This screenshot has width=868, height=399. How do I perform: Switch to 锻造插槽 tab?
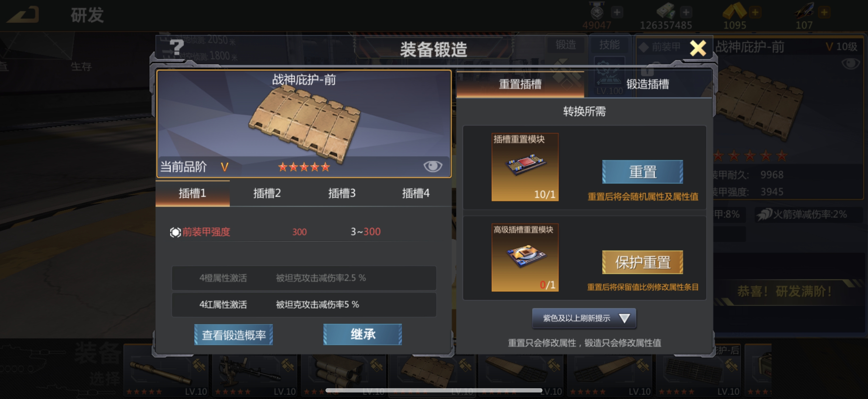pyautogui.click(x=648, y=84)
